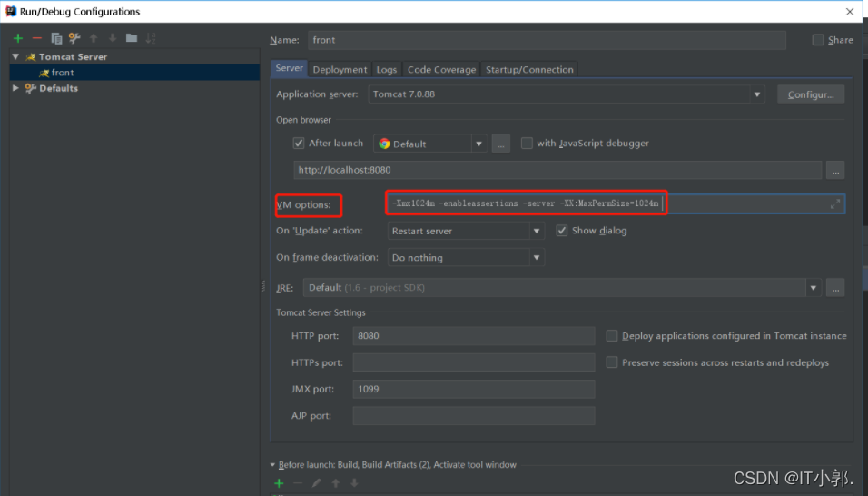Toggle Preserve sessions across restarts checkbox
Image resolution: width=868 pixels, height=496 pixels.
tap(612, 362)
